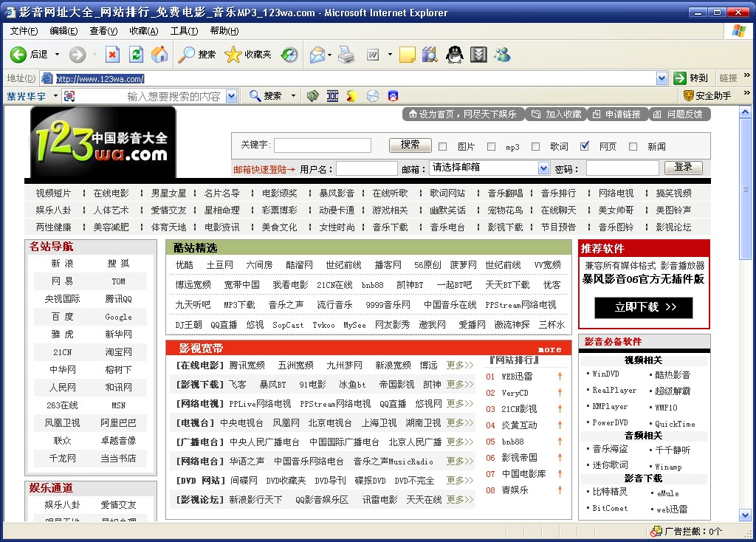The width and height of the screenshot is (756, 542).
Task: Refresh the current page
Action: 136,55
